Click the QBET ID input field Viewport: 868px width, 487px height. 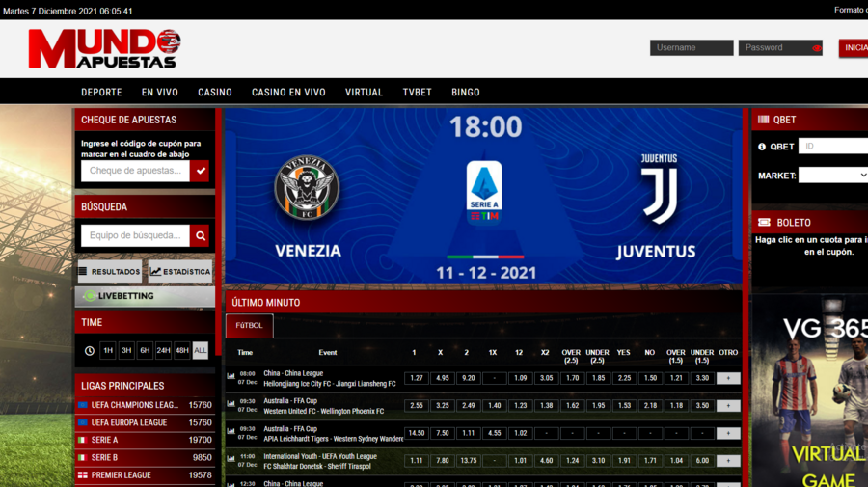tap(833, 147)
